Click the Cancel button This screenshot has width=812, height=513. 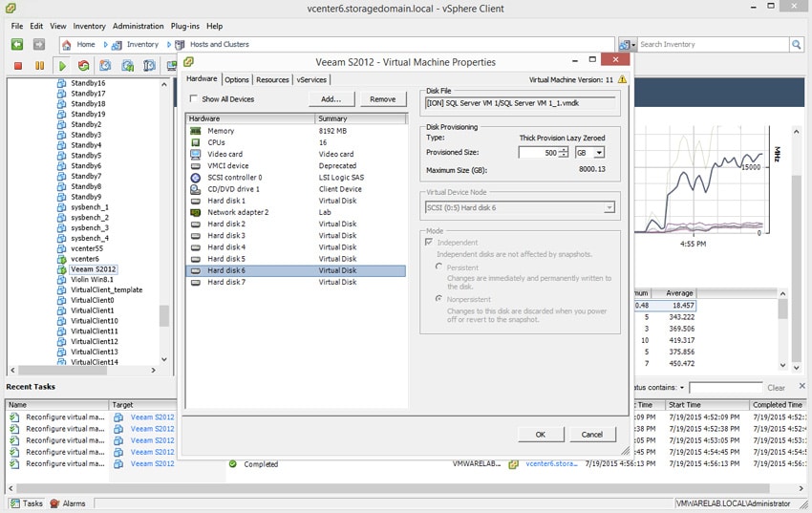(x=592, y=435)
